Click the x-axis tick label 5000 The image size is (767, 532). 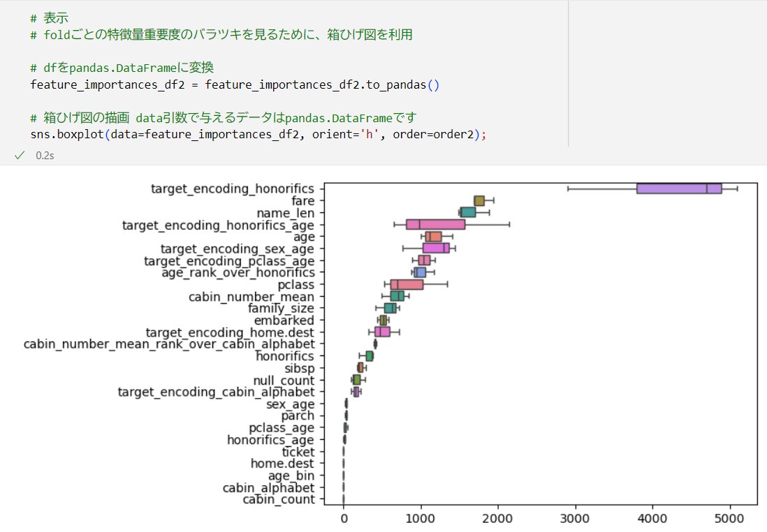coord(729,518)
